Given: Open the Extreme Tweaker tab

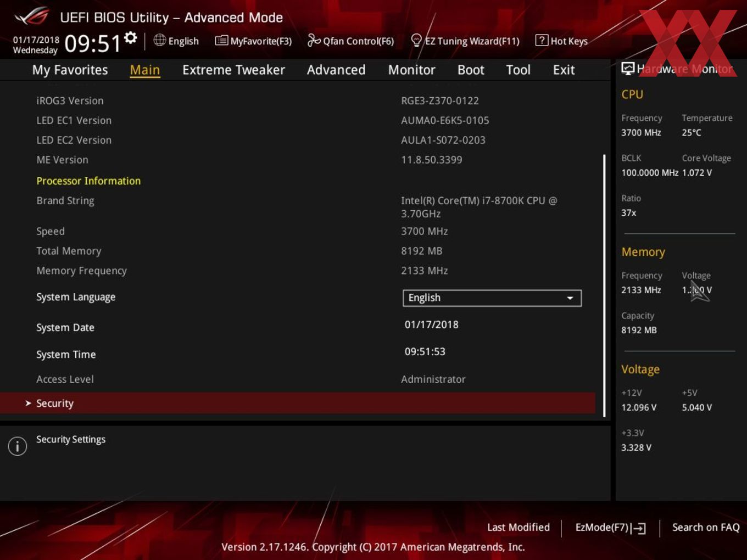Looking at the screenshot, I should click(233, 70).
